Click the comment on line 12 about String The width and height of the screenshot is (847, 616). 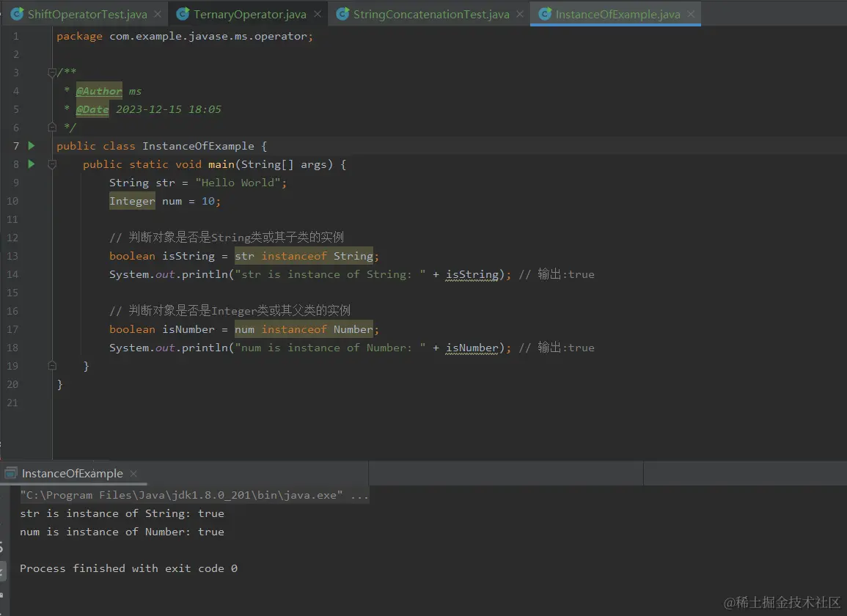[227, 237]
